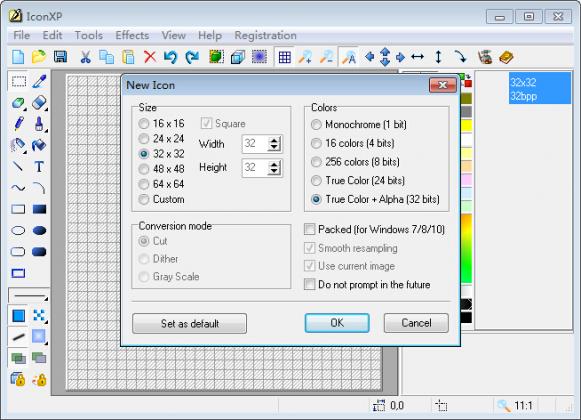
Task: Open the Edit menu
Action: point(52,36)
